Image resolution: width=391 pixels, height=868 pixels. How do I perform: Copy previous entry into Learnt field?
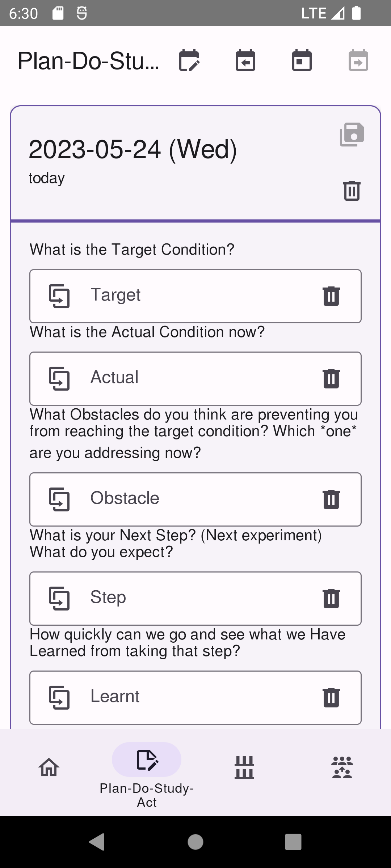click(x=59, y=698)
